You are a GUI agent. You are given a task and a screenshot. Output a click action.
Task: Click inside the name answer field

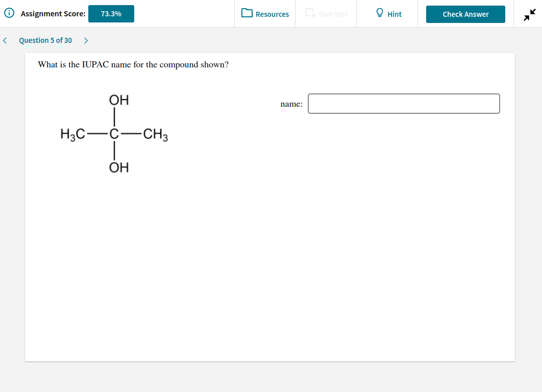coord(403,104)
